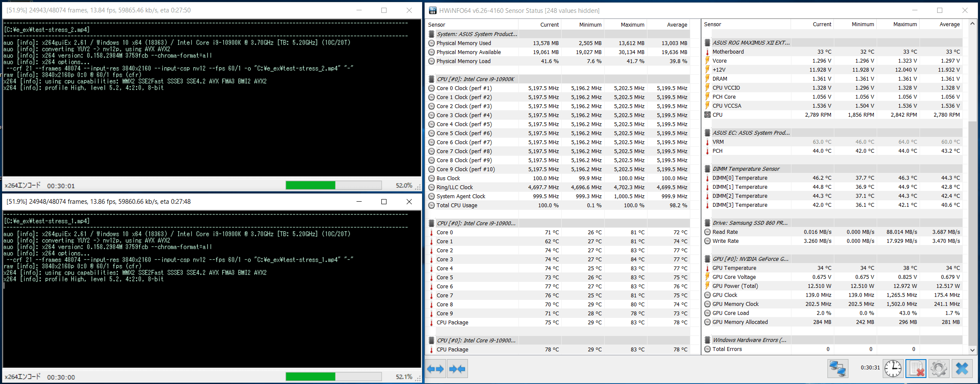Click the lightning icon beside Vcore
Viewport: 980px width, 384px height.
coord(707,61)
